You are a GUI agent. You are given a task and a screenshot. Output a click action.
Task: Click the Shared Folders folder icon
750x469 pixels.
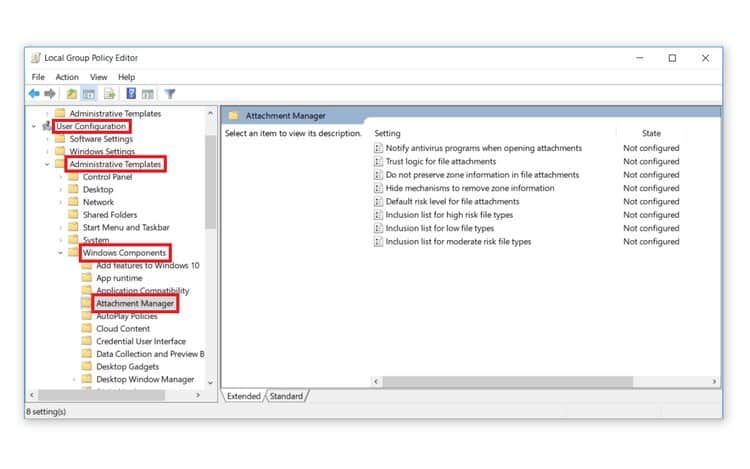pyautogui.click(x=73, y=215)
